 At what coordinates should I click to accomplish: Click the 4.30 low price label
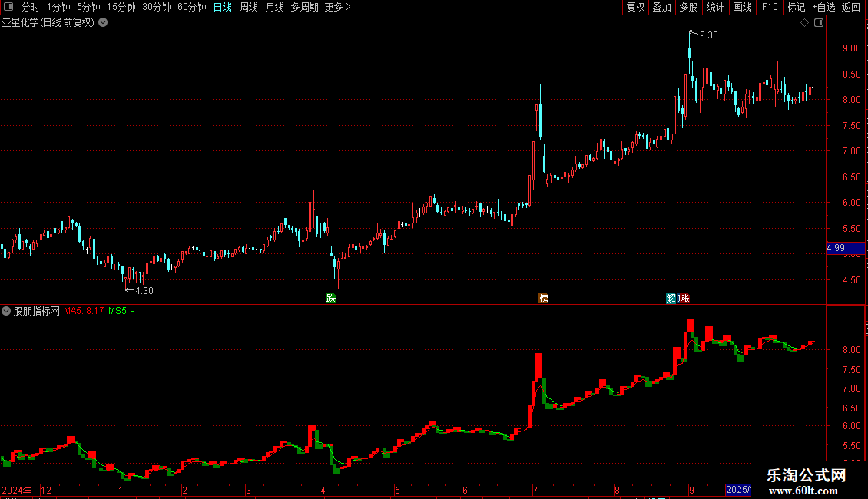pyautogui.click(x=144, y=291)
